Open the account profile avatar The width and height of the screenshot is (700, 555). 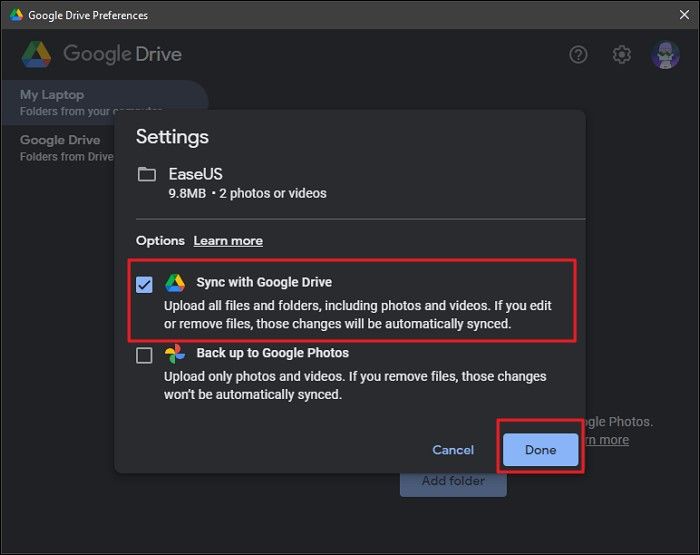coord(665,55)
